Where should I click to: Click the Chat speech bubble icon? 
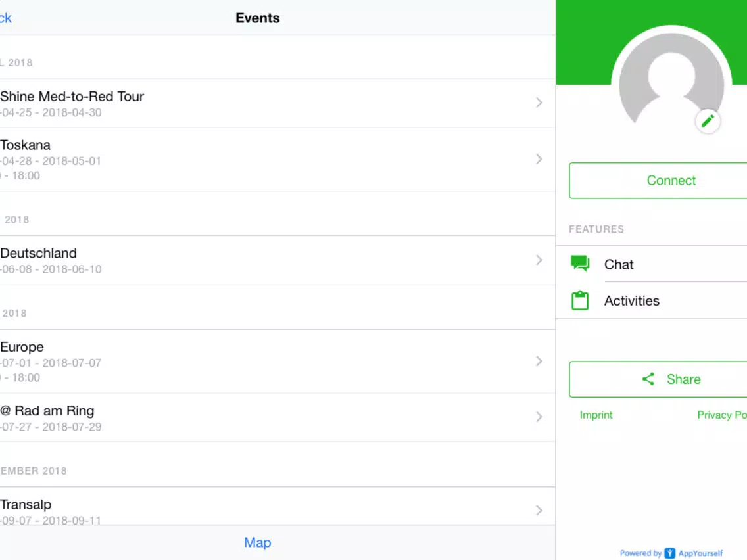580,264
